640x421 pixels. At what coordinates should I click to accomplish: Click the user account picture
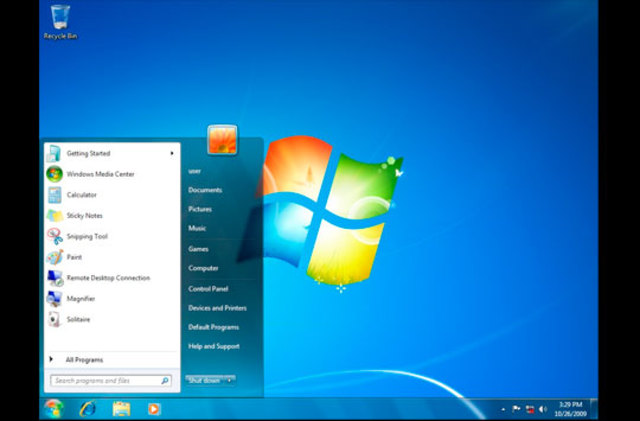coord(222,140)
